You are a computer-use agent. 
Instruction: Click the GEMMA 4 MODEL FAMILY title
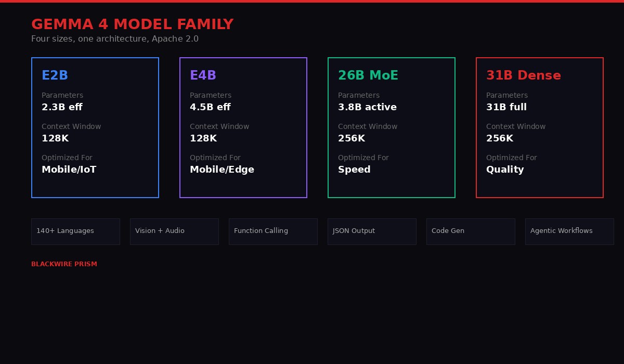point(132,24)
